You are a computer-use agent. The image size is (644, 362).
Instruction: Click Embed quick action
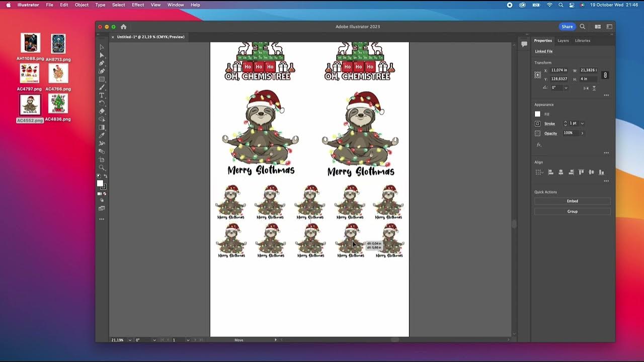573,201
